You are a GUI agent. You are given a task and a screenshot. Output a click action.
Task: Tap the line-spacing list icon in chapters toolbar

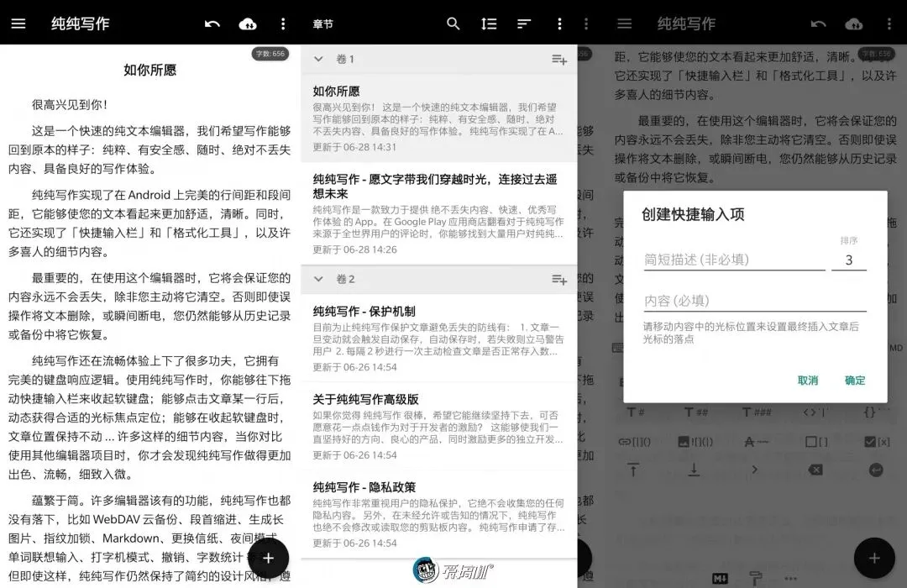coord(489,24)
